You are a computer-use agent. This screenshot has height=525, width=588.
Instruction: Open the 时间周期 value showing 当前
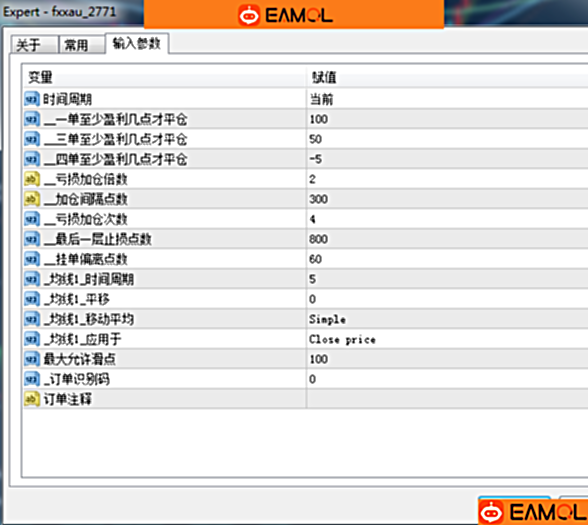(447, 99)
